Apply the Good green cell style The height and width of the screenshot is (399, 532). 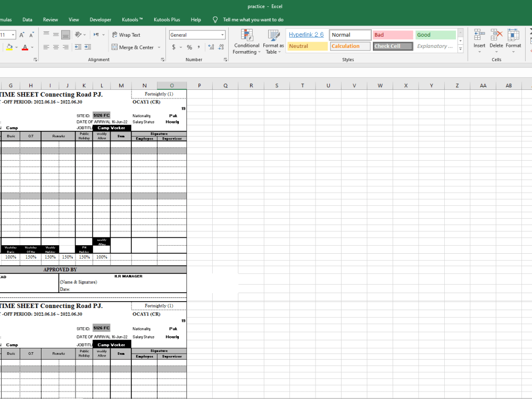[436, 35]
